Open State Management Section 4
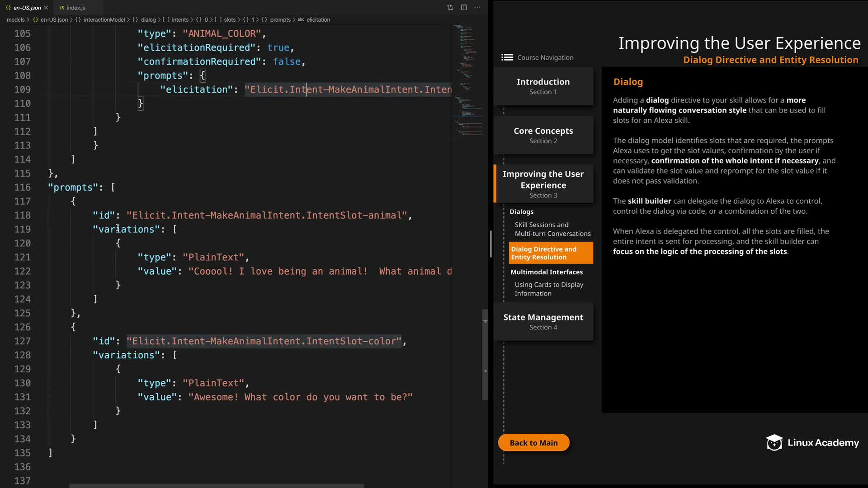Screen dimensions: 868x488 click(x=543, y=322)
